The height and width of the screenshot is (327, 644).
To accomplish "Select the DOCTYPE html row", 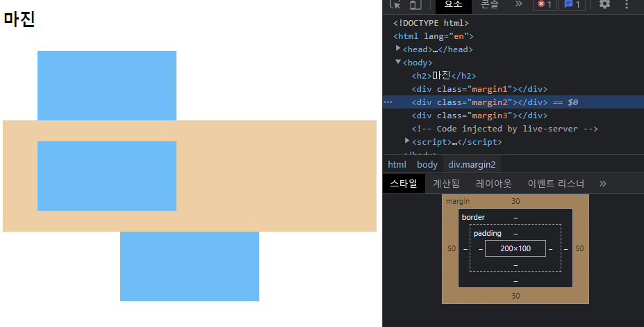I will 431,23.
